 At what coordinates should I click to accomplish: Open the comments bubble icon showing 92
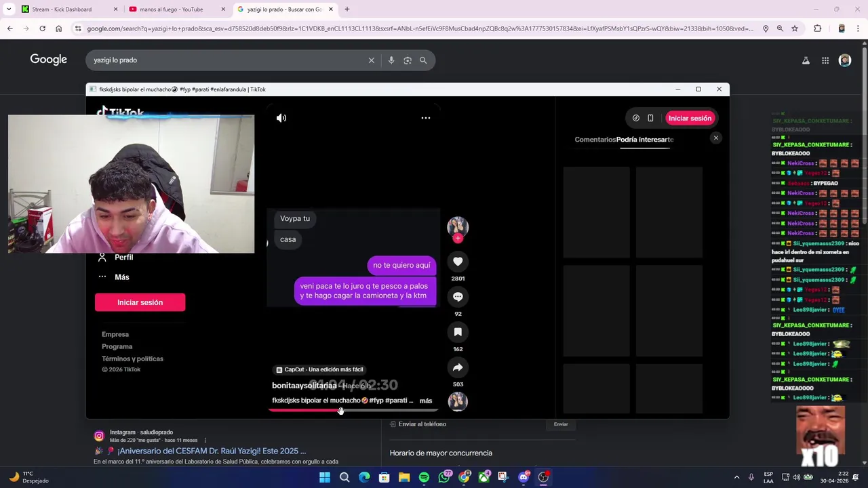[x=458, y=297]
